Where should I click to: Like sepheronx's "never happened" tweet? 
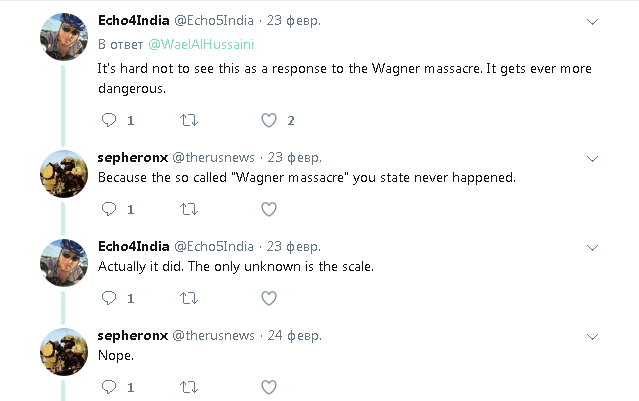coord(269,209)
